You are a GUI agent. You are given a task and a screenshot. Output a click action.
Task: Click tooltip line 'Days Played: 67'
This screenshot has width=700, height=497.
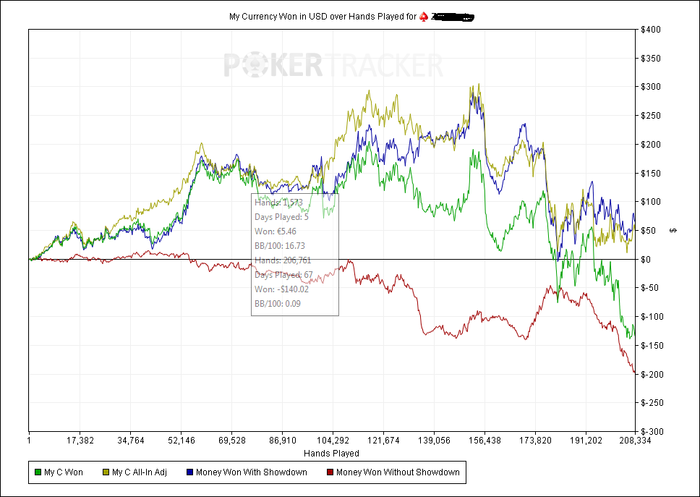coord(284,275)
